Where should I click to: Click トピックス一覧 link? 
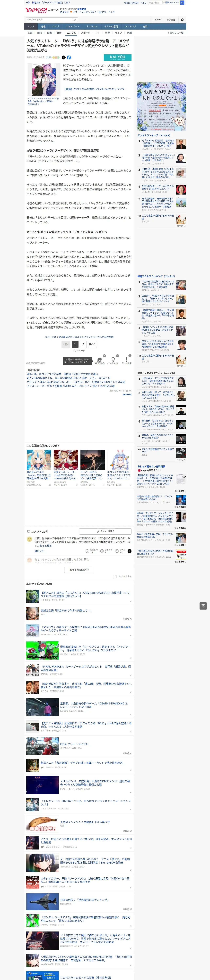coord(175,33)
